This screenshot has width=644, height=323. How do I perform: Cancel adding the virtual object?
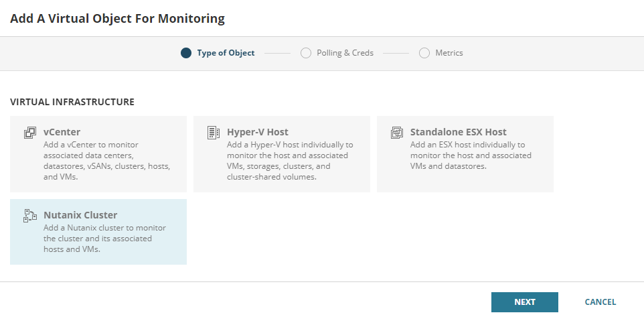coord(600,302)
